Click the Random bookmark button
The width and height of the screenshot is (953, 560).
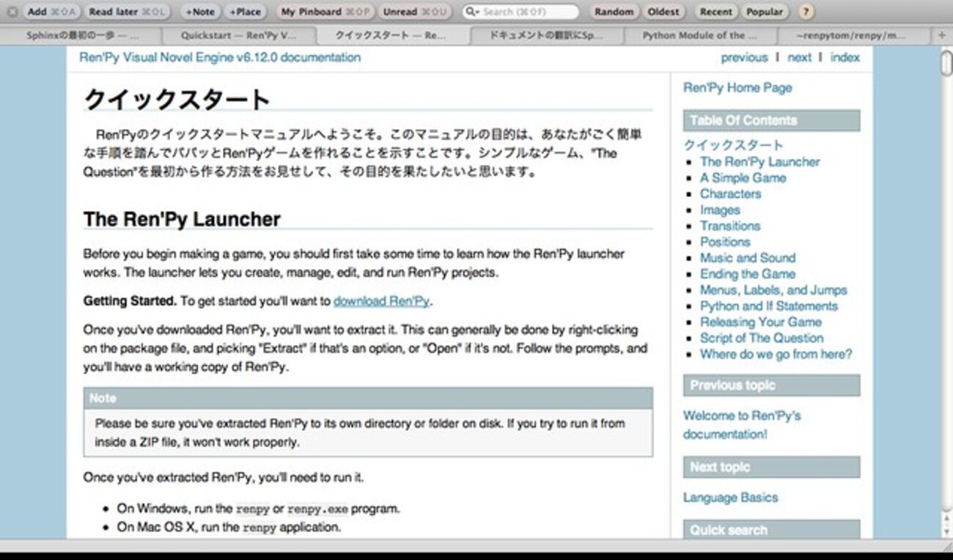click(x=614, y=12)
